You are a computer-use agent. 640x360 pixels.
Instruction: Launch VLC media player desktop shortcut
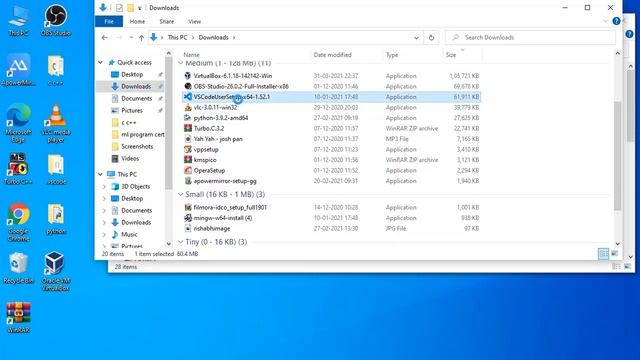point(56,122)
